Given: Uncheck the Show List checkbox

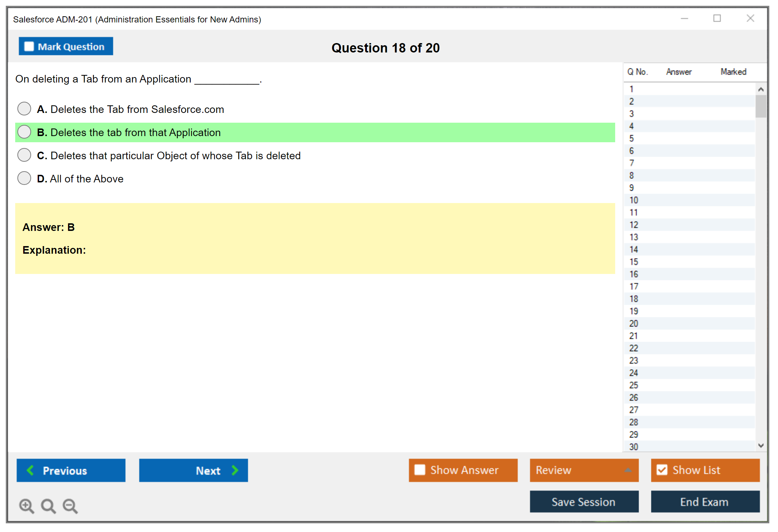Looking at the screenshot, I should tap(662, 470).
